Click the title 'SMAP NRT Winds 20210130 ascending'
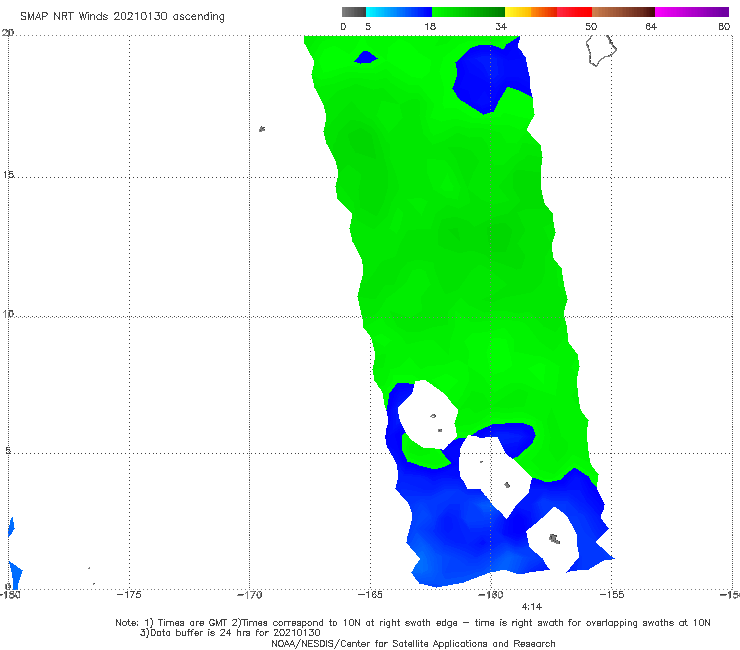This screenshot has height=650, width=740. point(122,16)
